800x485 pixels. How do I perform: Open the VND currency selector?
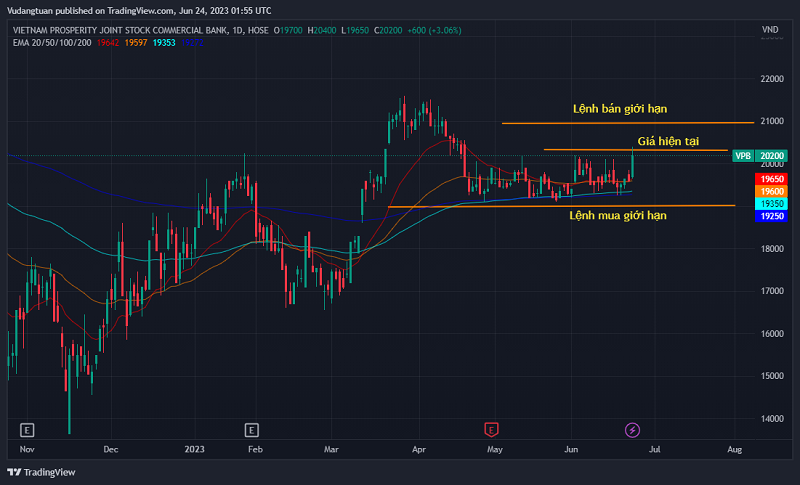point(769,30)
